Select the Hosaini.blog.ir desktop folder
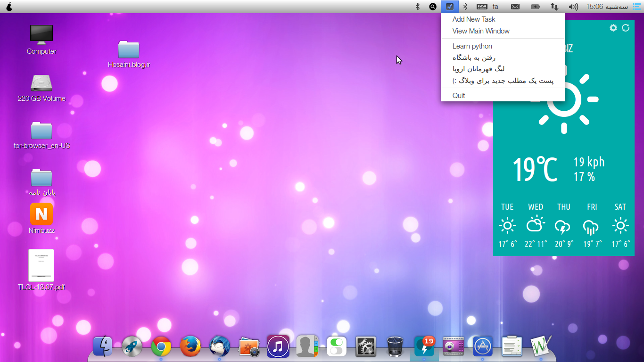The image size is (644, 362). (x=129, y=50)
